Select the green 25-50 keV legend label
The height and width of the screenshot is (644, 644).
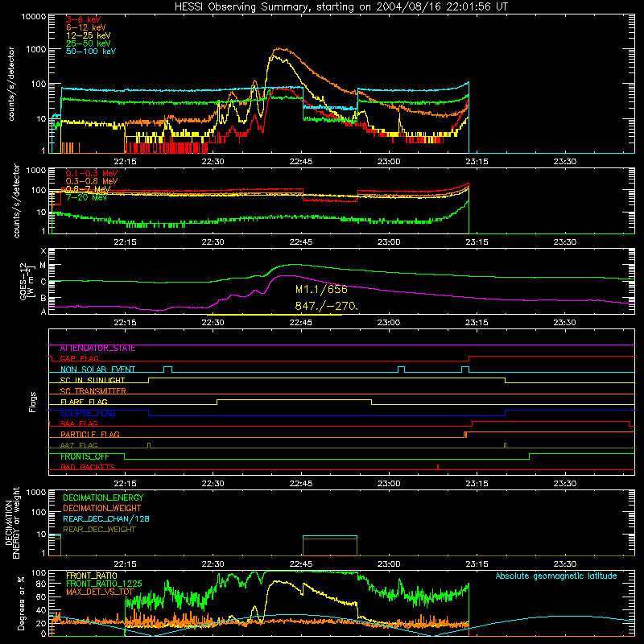coord(88,43)
